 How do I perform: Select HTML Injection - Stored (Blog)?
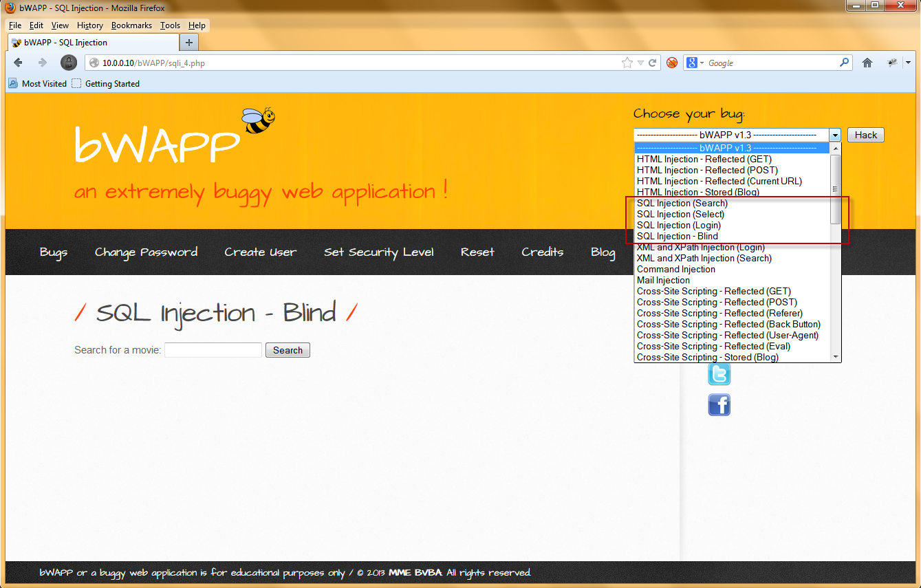coord(733,192)
